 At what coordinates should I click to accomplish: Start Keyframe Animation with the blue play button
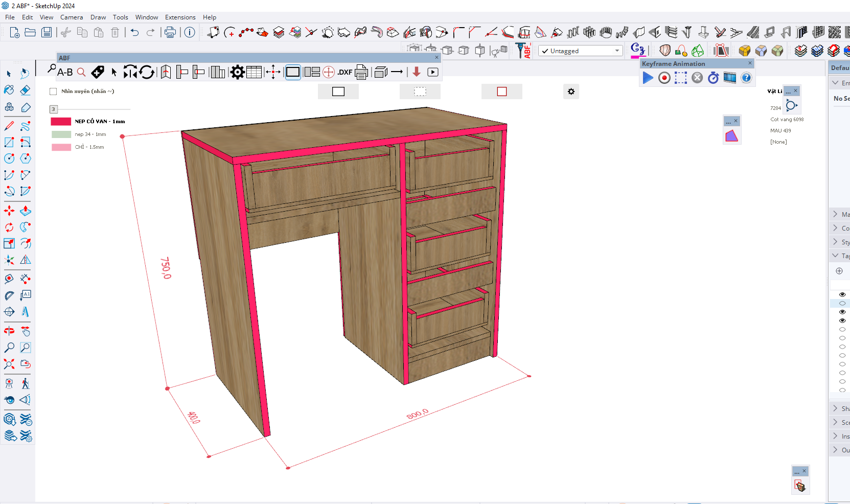[x=648, y=78]
